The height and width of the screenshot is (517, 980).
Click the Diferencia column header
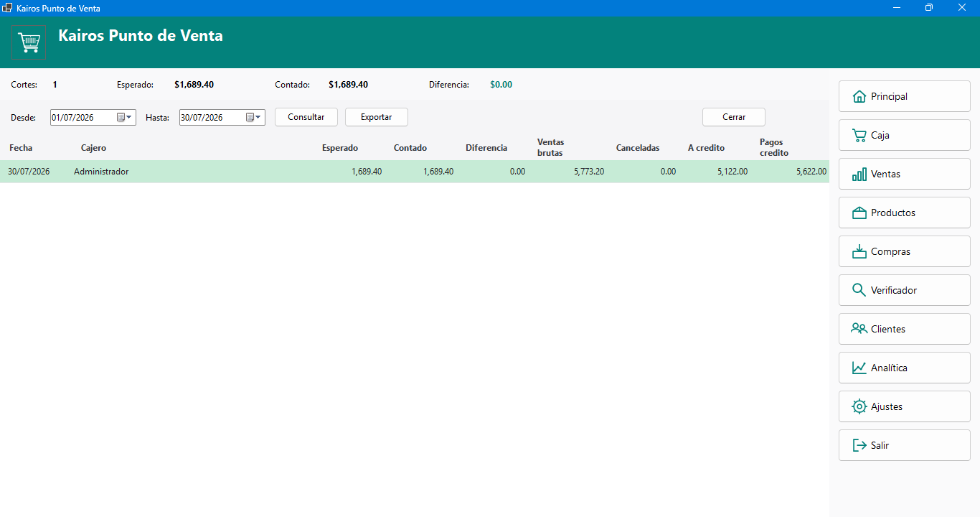(x=486, y=148)
